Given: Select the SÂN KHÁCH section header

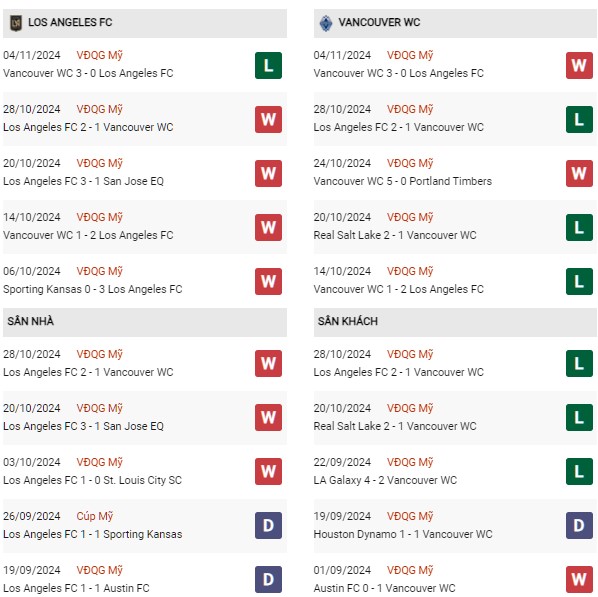Looking at the screenshot, I should 455,322.
